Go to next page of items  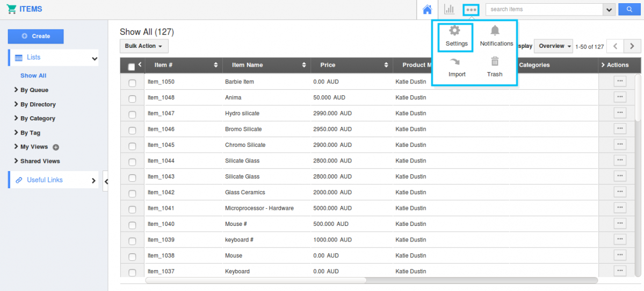pos(632,46)
